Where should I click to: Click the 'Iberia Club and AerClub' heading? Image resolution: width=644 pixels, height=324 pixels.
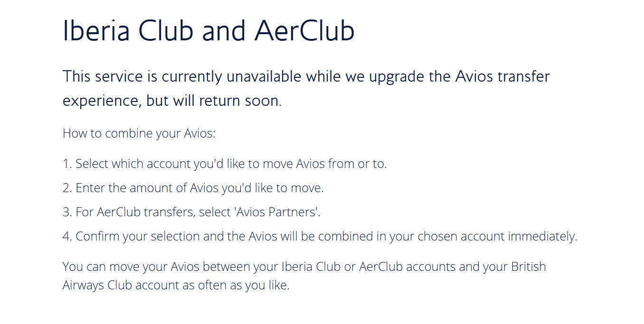pos(208,30)
